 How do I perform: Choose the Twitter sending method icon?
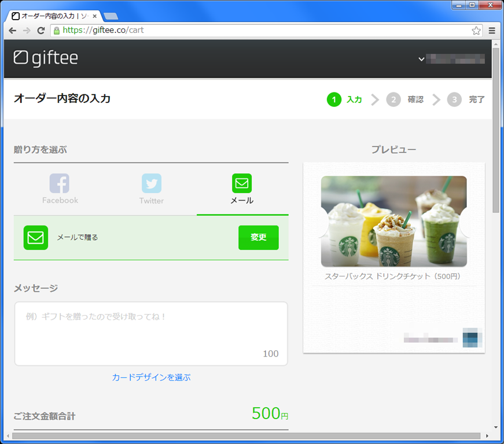click(x=152, y=183)
